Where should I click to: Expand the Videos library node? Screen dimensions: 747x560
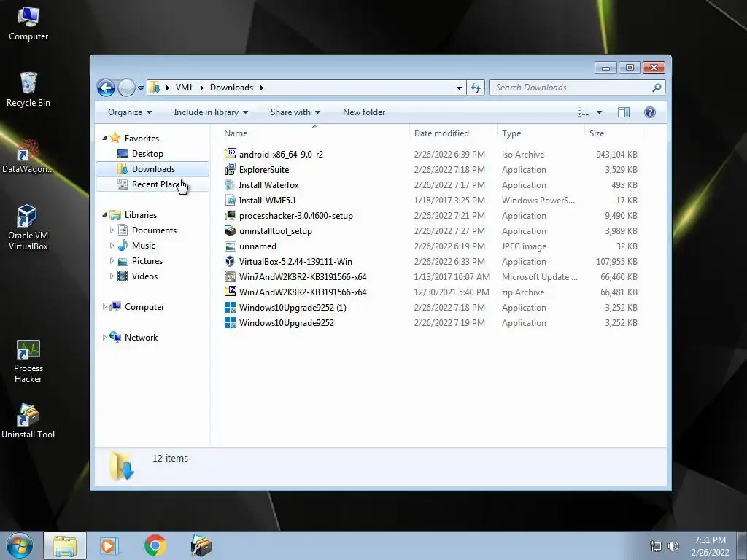point(112,276)
